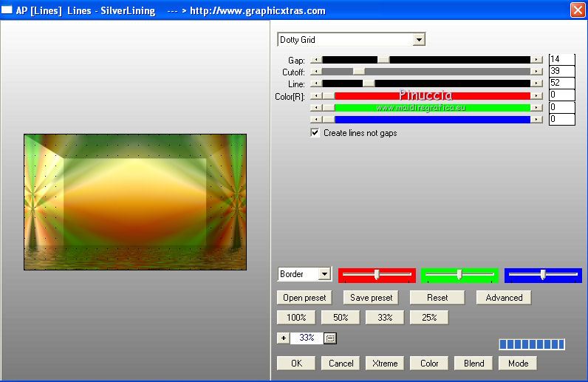The image size is (588, 382).
Task: Click right arrow of Line slider
Action: pos(536,83)
